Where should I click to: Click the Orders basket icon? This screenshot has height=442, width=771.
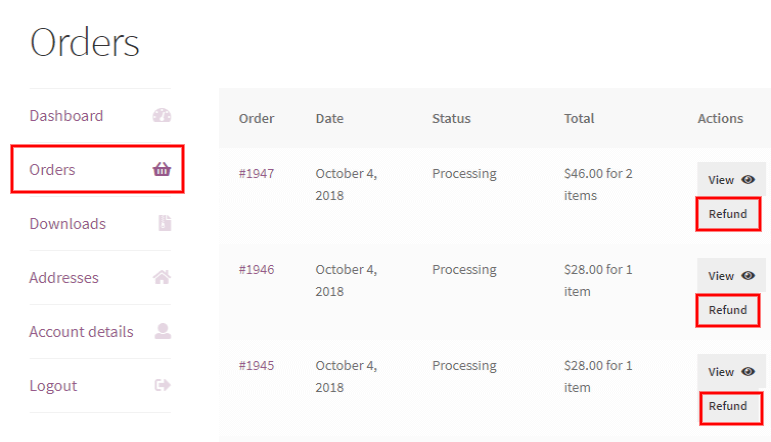[x=162, y=170]
